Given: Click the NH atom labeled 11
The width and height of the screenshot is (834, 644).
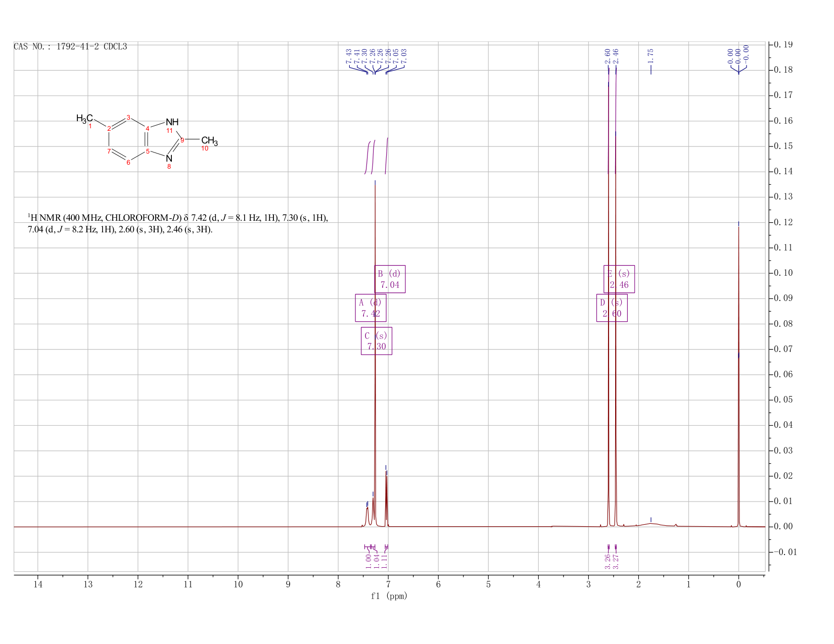Looking at the screenshot, I should click(x=172, y=122).
